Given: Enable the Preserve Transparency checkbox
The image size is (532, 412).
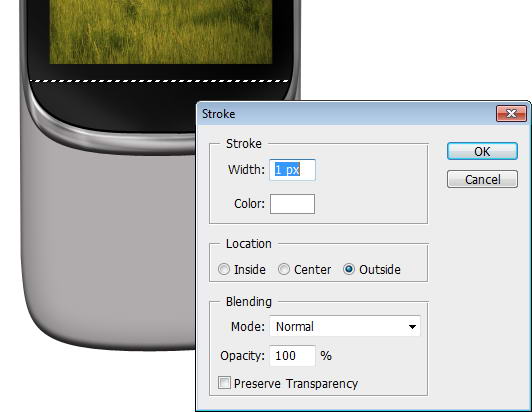Looking at the screenshot, I should pos(224,383).
